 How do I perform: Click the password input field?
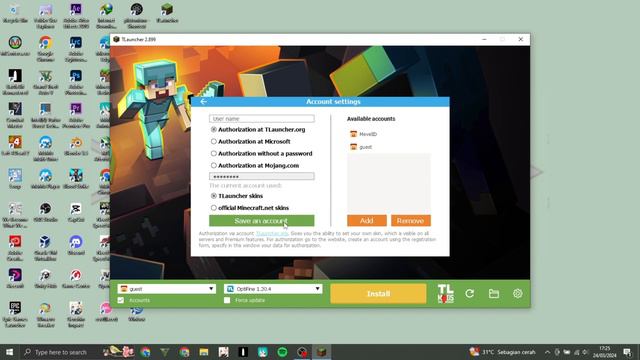[x=262, y=176]
